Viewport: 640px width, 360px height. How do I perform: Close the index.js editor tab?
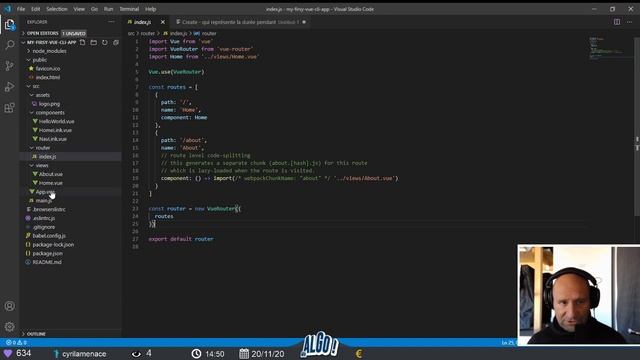pyautogui.click(x=163, y=22)
